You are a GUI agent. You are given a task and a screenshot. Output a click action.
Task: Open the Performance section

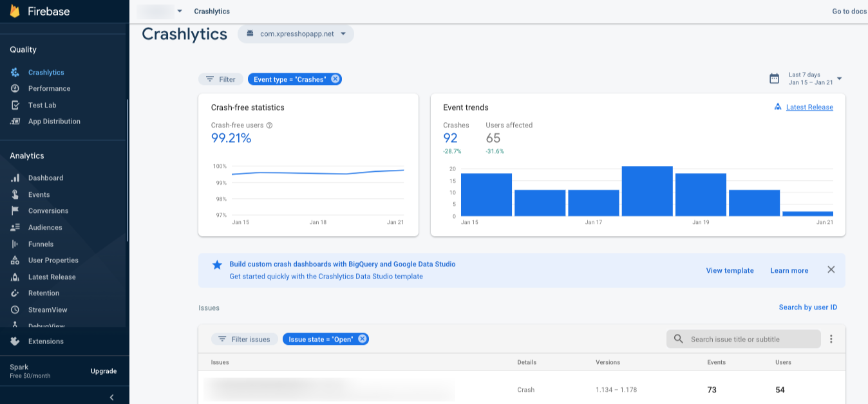[x=49, y=89]
